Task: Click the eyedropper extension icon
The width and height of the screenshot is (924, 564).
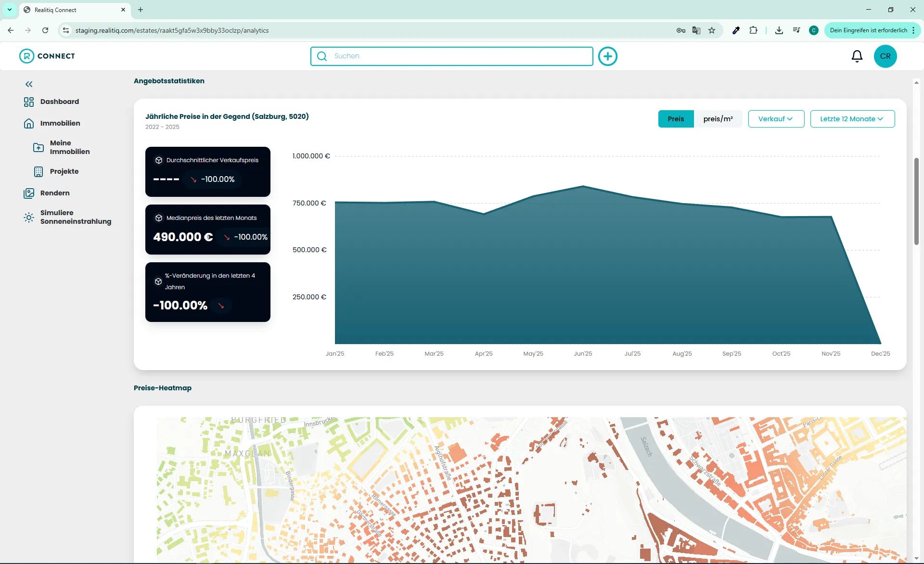Action: click(x=736, y=30)
